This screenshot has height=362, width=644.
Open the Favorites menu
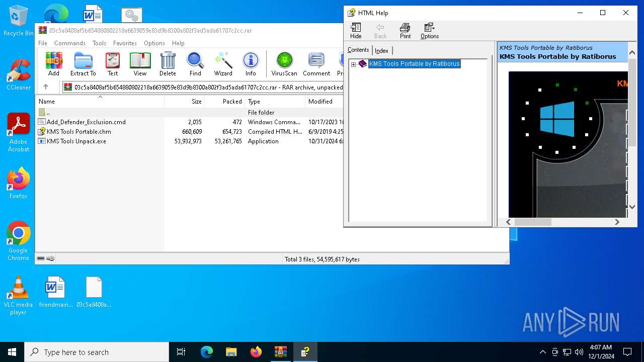(125, 43)
